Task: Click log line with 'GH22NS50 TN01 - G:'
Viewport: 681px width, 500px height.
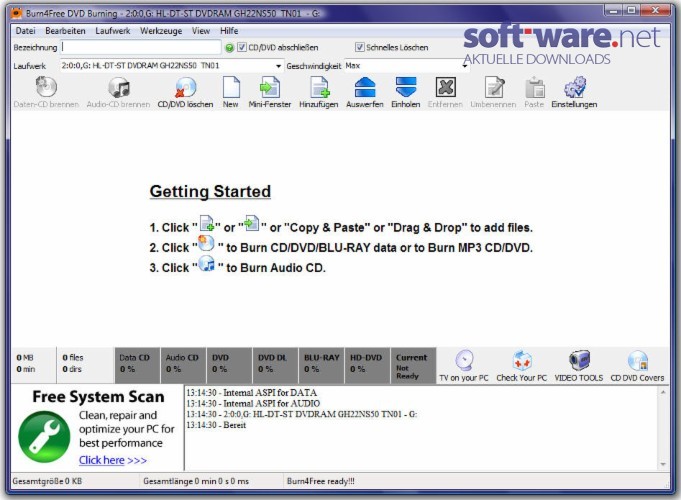Action: (x=302, y=414)
